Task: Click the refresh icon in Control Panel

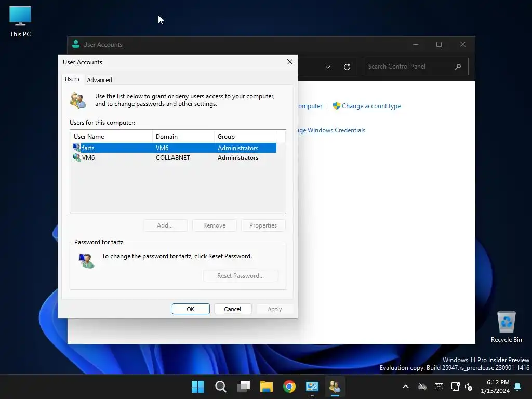Action: coord(347,67)
